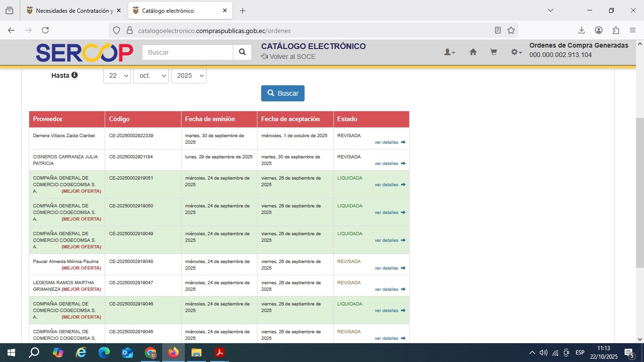The height and width of the screenshot is (362, 644).
Task: Open ver detalles for Demera Villacis order
Action: pos(389,142)
